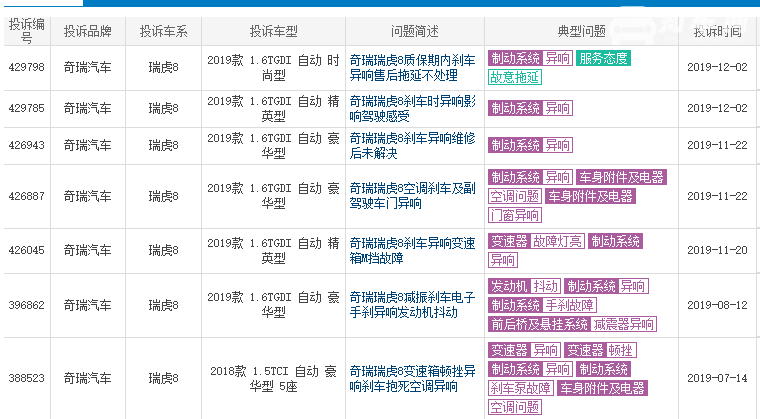The width and height of the screenshot is (760, 419).
Task: Click series 瑞虎8 in row 429785
Action: [x=163, y=108]
